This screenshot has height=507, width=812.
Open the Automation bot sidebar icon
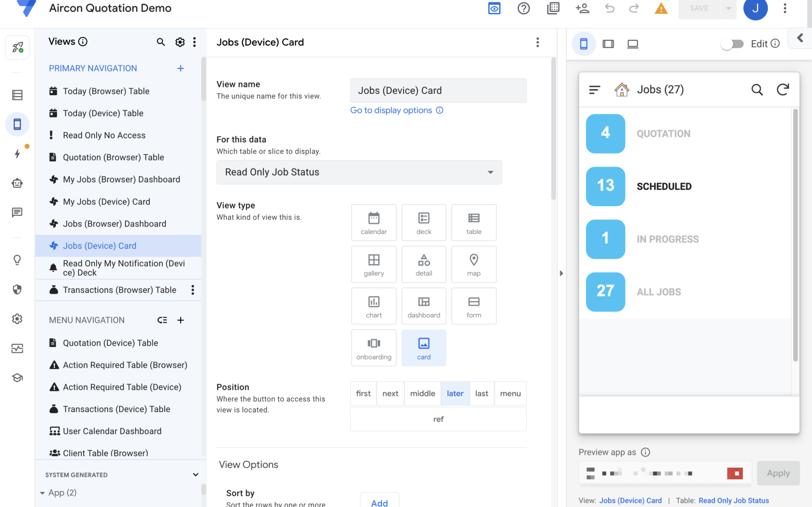pyautogui.click(x=18, y=183)
